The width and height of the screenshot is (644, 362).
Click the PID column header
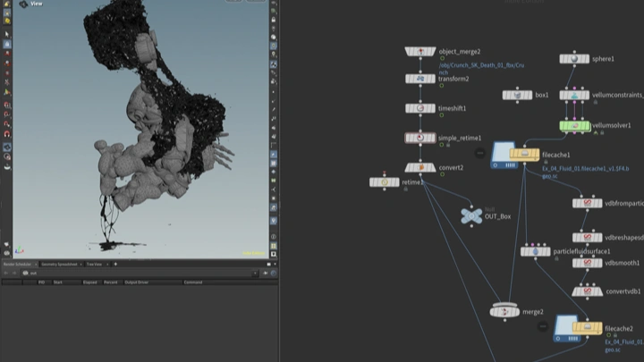click(x=41, y=282)
